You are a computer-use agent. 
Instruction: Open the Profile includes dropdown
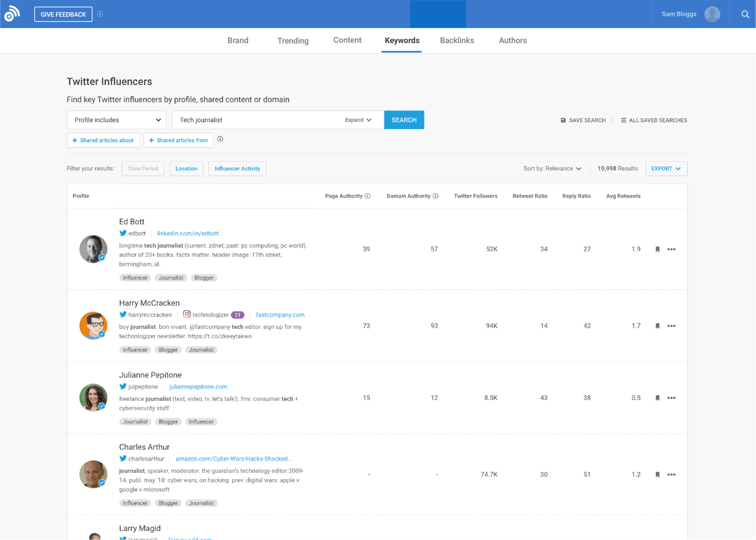click(116, 120)
